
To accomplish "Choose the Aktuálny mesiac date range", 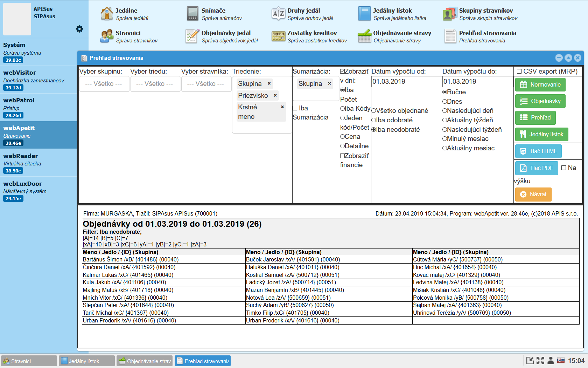I will tap(445, 148).
